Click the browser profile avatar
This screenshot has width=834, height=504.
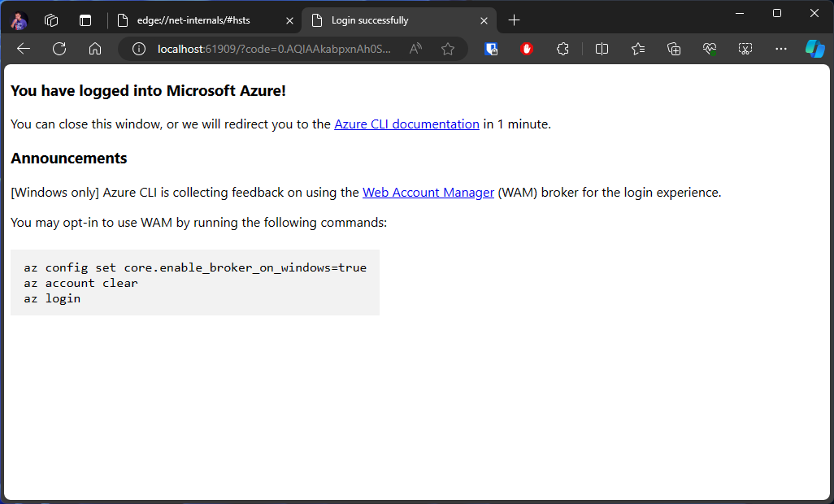(x=18, y=20)
